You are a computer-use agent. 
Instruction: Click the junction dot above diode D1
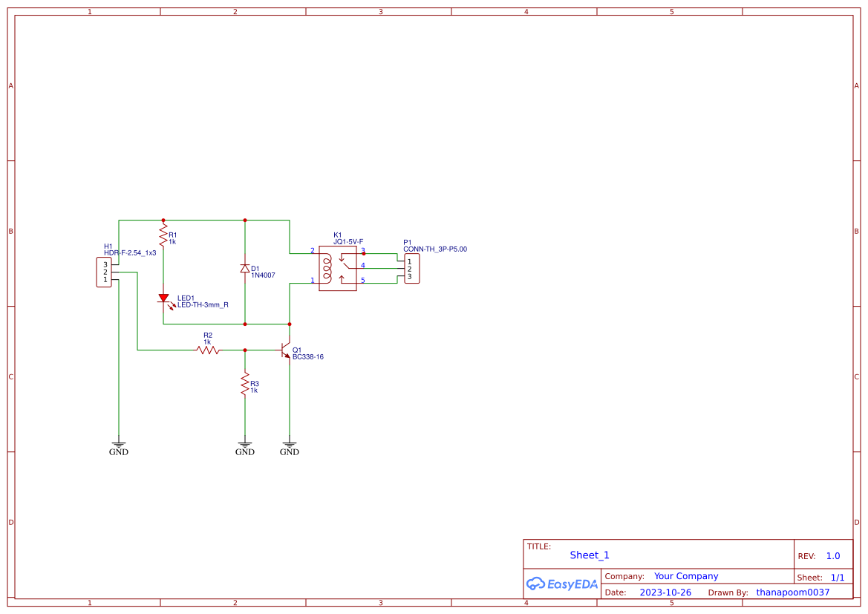(x=245, y=220)
